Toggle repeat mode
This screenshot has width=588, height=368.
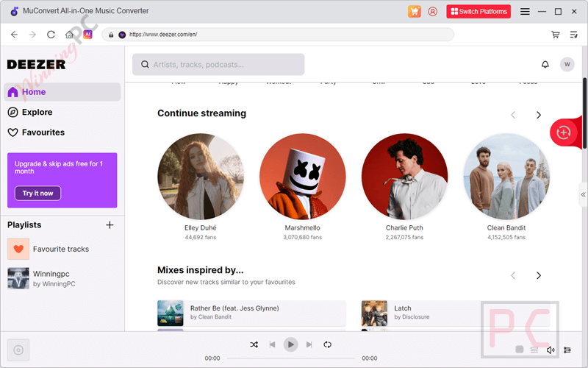coord(327,344)
